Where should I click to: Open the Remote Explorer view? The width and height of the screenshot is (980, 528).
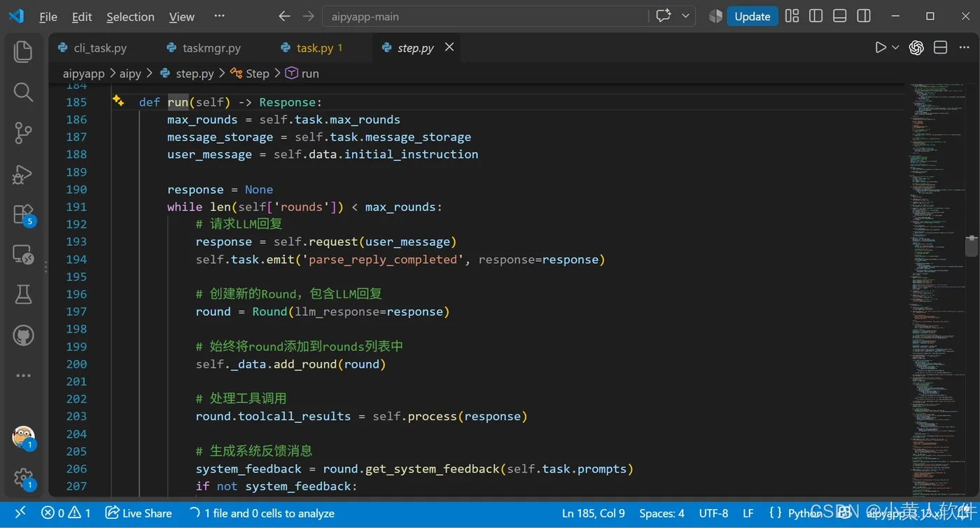pos(23,255)
